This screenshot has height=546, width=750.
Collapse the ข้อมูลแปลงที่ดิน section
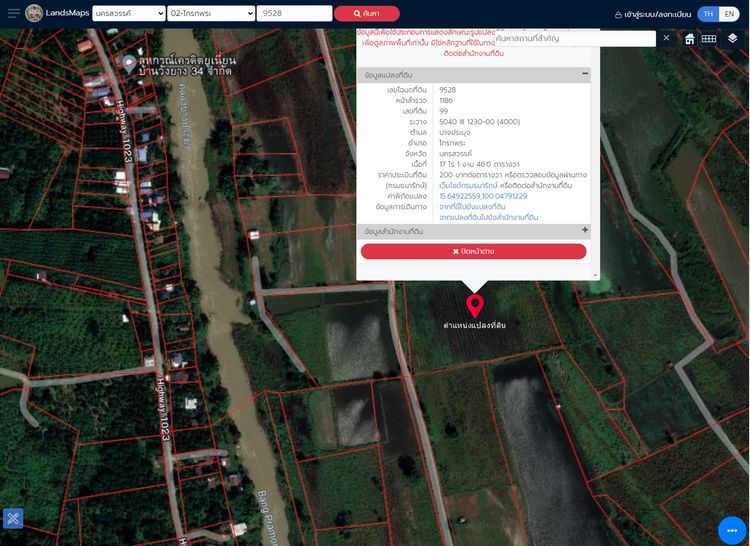585,74
